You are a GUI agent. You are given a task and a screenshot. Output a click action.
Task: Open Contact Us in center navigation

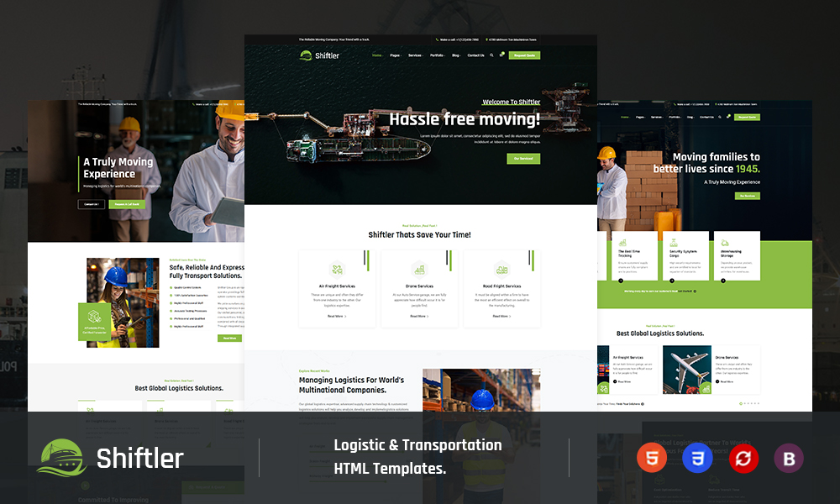coord(475,55)
